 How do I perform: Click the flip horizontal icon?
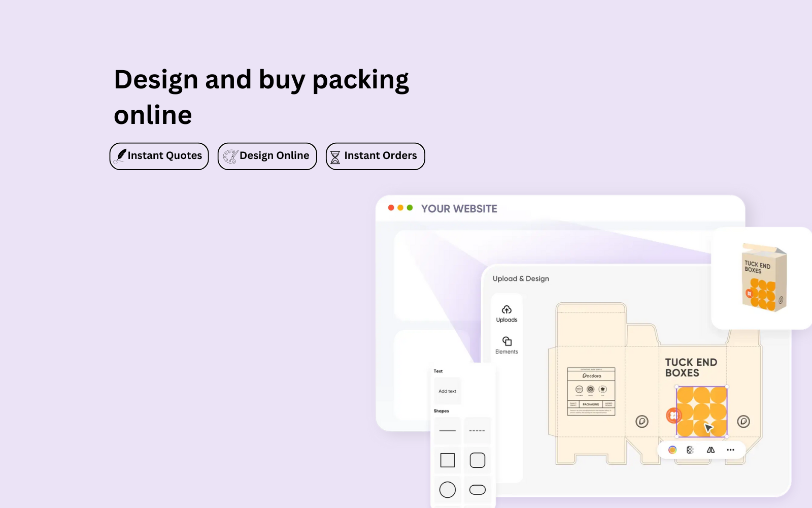[710, 450]
